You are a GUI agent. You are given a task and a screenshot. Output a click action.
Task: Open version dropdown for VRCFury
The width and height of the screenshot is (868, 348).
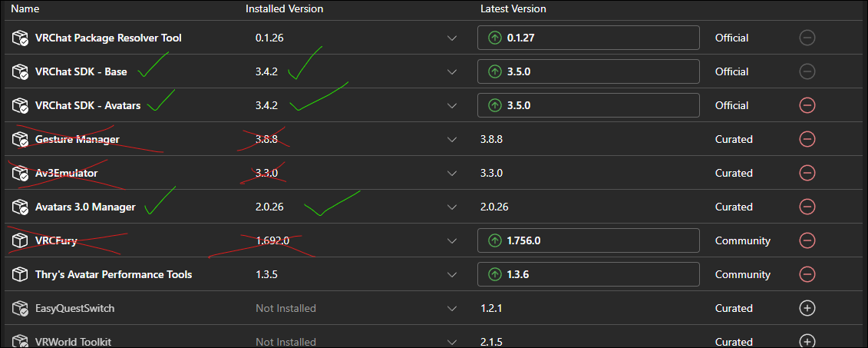[452, 241]
